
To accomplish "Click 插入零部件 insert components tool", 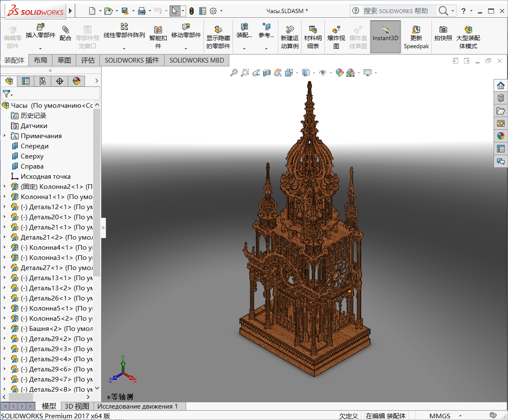I will click(x=41, y=31).
